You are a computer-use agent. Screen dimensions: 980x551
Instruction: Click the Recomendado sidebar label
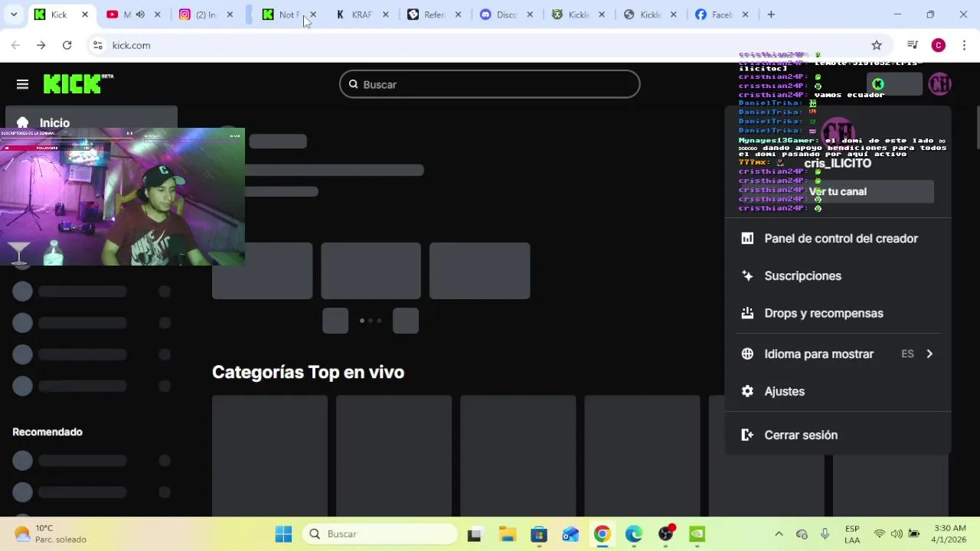tap(47, 432)
